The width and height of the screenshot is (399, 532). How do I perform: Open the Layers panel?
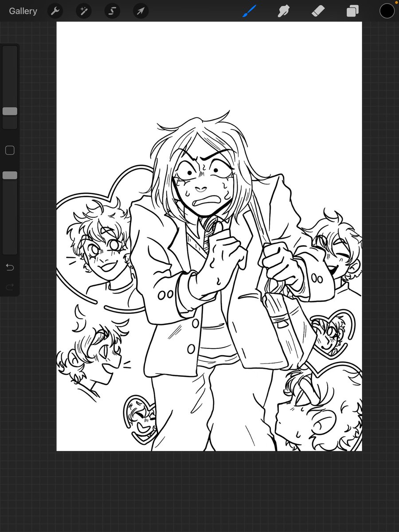[352, 11]
